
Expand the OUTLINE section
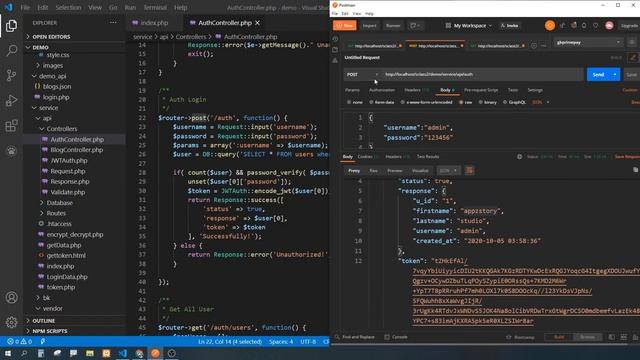43,321
